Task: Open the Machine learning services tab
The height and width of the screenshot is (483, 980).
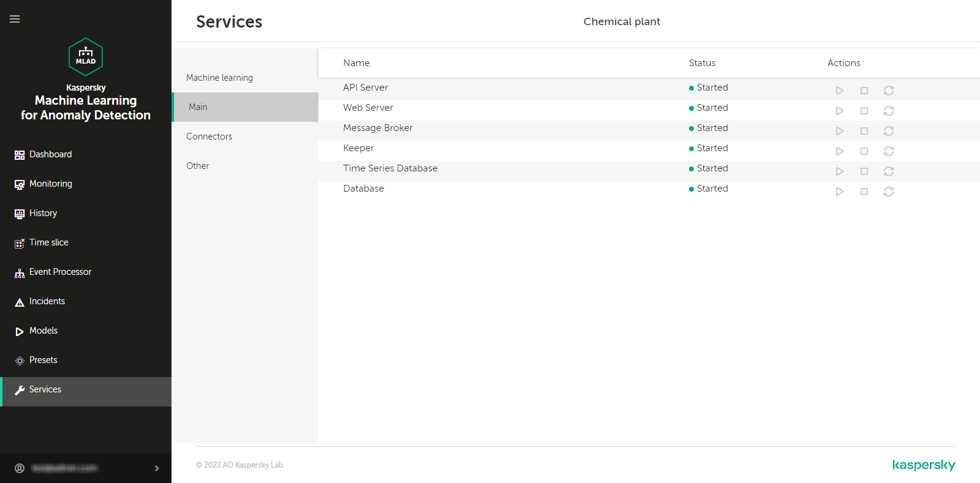Action: [219, 78]
